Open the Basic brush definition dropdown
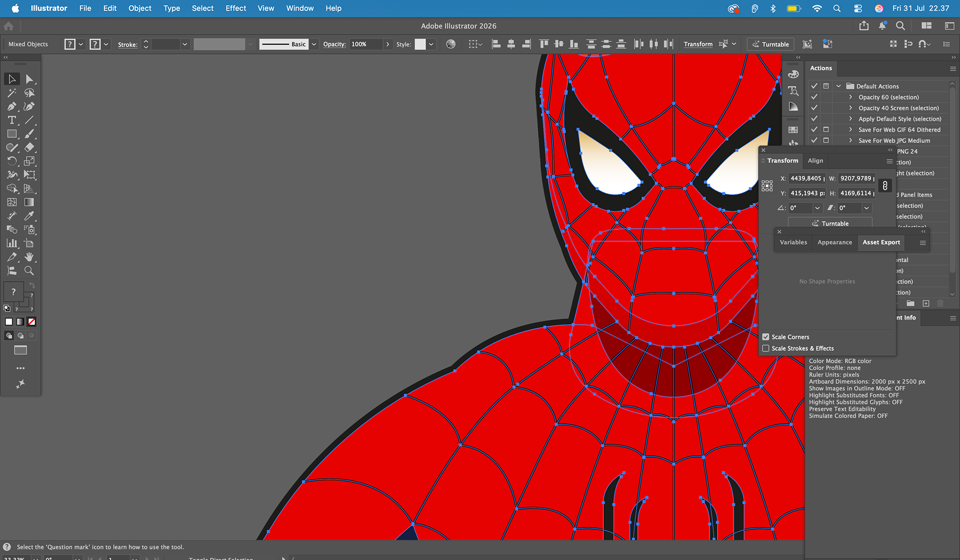This screenshot has width=960, height=560. point(314,44)
